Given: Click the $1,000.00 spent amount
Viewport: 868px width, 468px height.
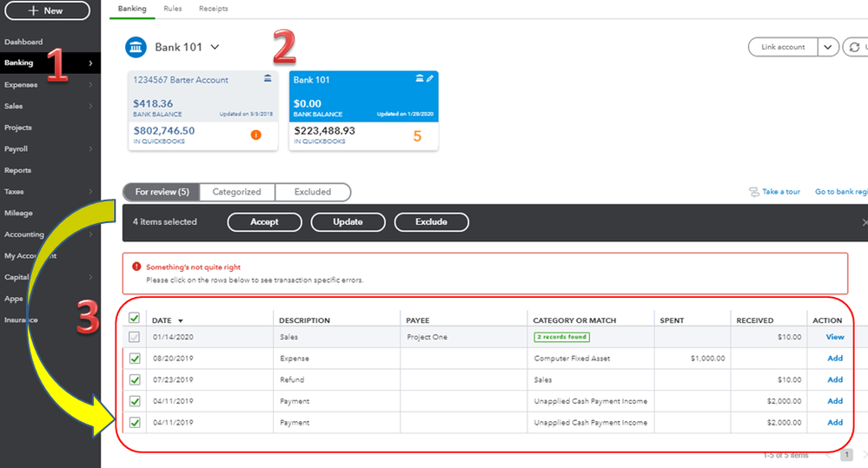Looking at the screenshot, I should 707,359.
